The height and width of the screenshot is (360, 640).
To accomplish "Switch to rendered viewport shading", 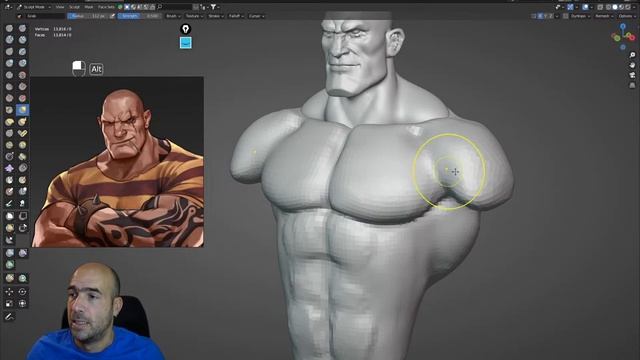I will coord(628,7).
